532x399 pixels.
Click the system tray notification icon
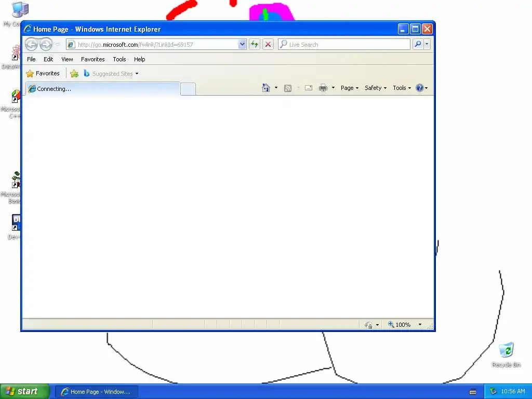[493, 392]
